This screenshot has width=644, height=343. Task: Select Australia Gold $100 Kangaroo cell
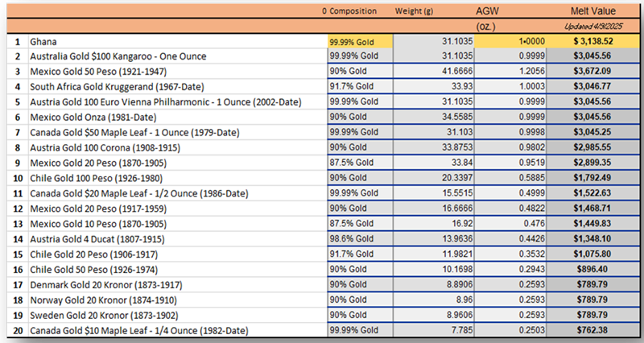pyautogui.click(x=178, y=56)
